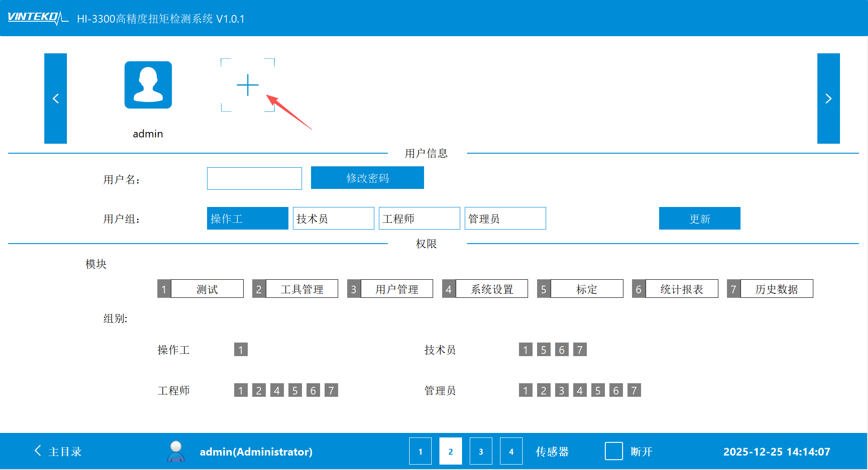
Task: Switch to sensor 1 tab
Action: [420, 451]
